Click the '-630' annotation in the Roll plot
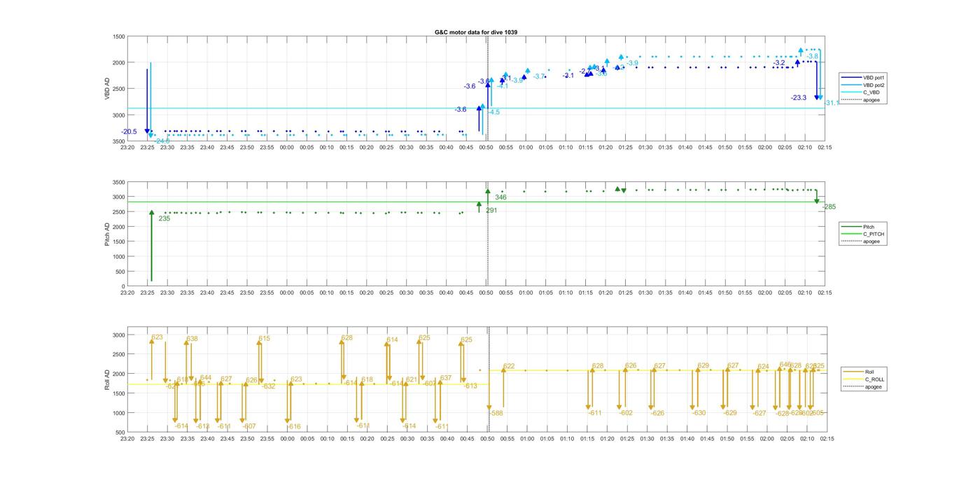Viewport: 980px width, 485px height. click(x=699, y=413)
